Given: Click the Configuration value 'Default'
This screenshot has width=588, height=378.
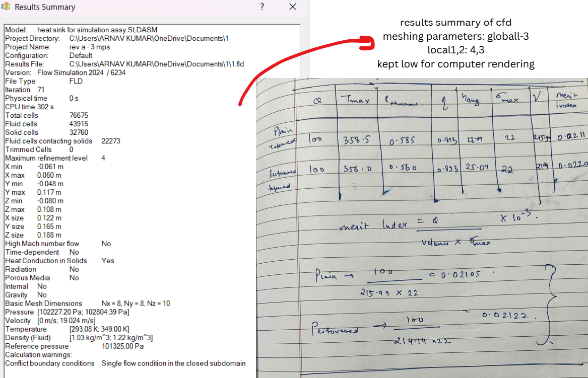Looking at the screenshot, I should pyautogui.click(x=81, y=55).
